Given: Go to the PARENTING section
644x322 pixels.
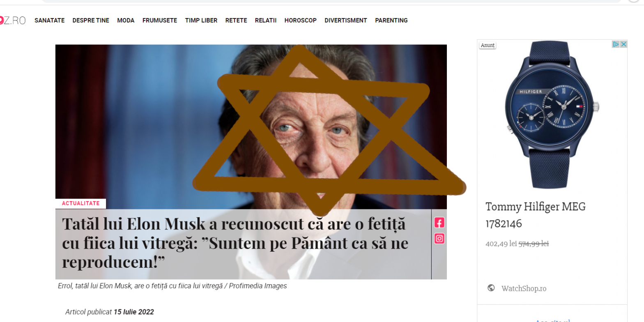Looking at the screenshot, I should (391, 21).
